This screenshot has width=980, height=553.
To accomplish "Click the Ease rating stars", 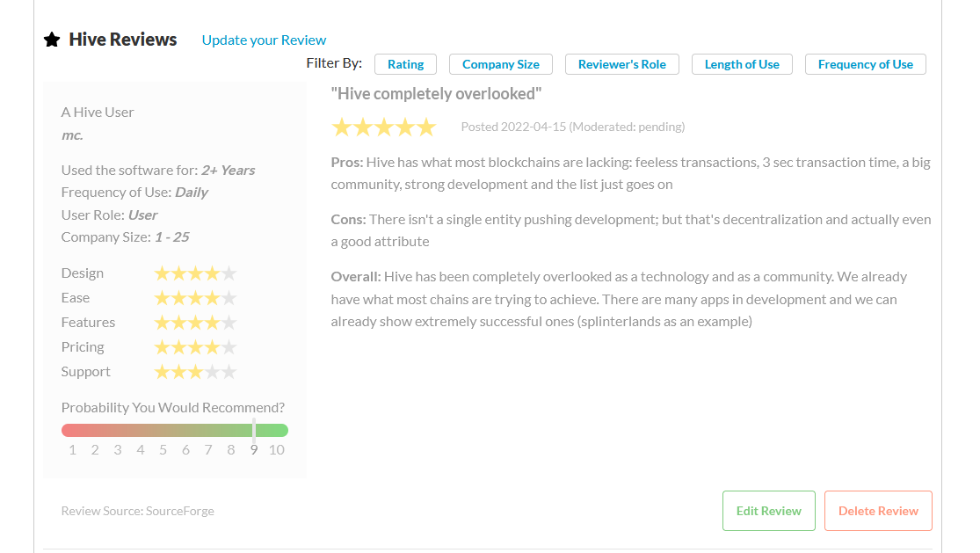I will [196, 298].
